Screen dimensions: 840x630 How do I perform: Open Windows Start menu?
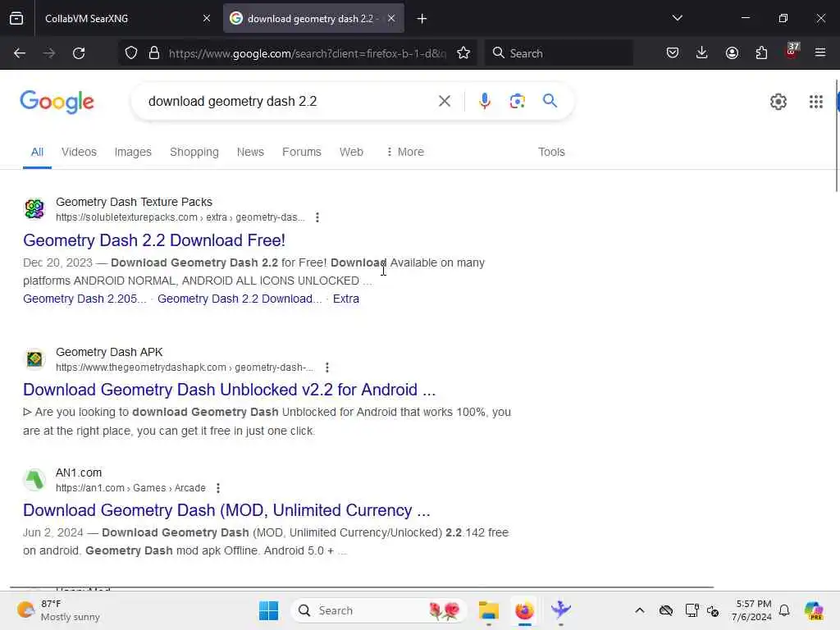click(x=268, y=610)
